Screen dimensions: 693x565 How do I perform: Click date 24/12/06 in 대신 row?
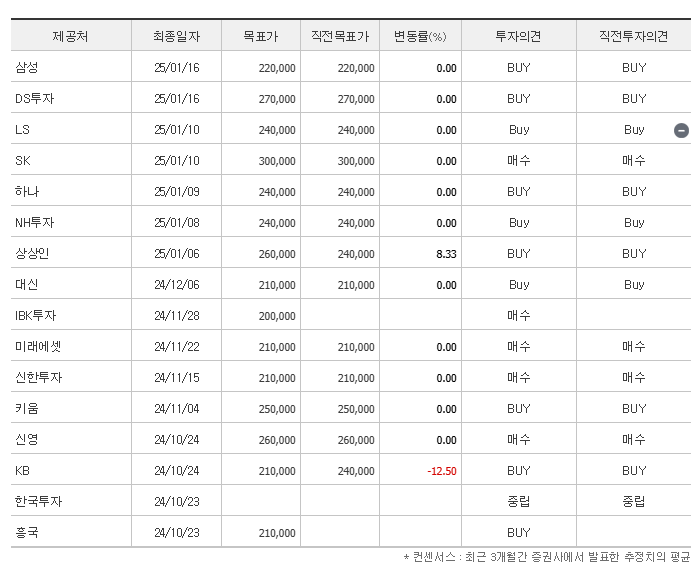click(x=177, y=285)
